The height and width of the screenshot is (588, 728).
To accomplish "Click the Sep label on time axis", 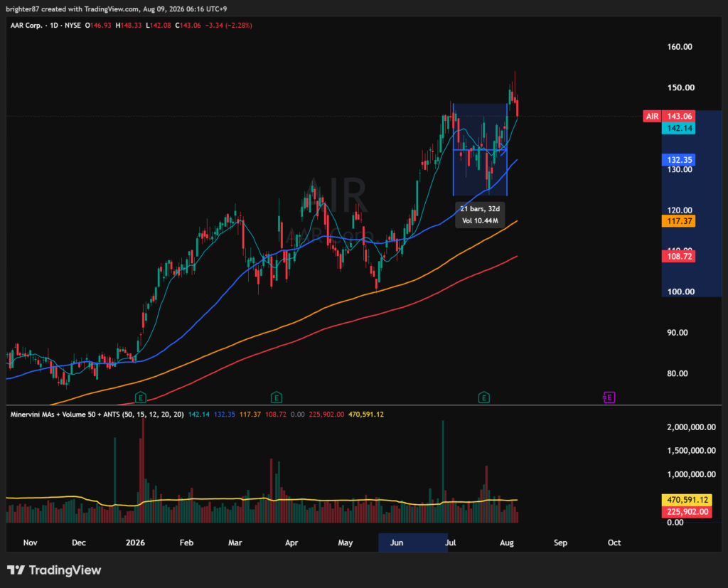I will coord(560,542).
